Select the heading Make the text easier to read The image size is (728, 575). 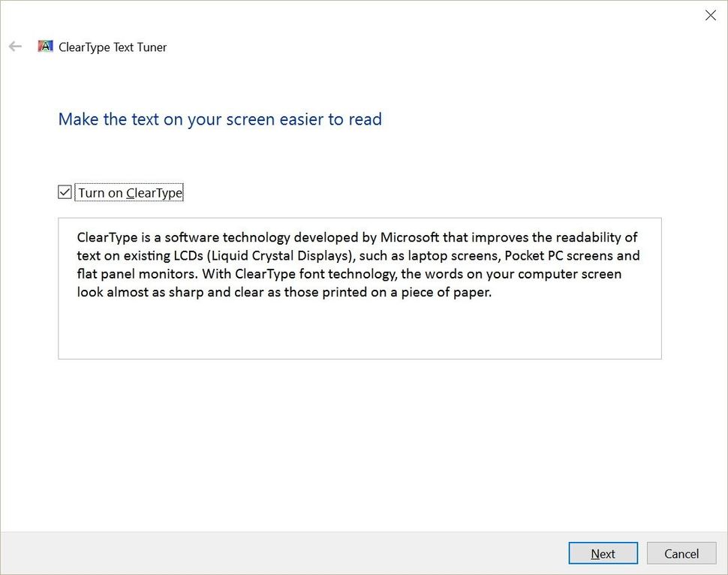(x=220, y=119)
